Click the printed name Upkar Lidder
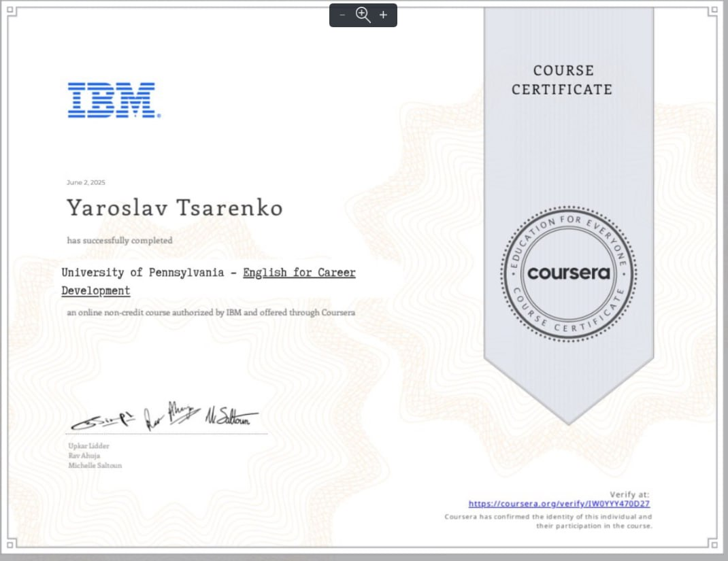Image resolution: width=728 pixels, height=561 pixels. [89, 445]
